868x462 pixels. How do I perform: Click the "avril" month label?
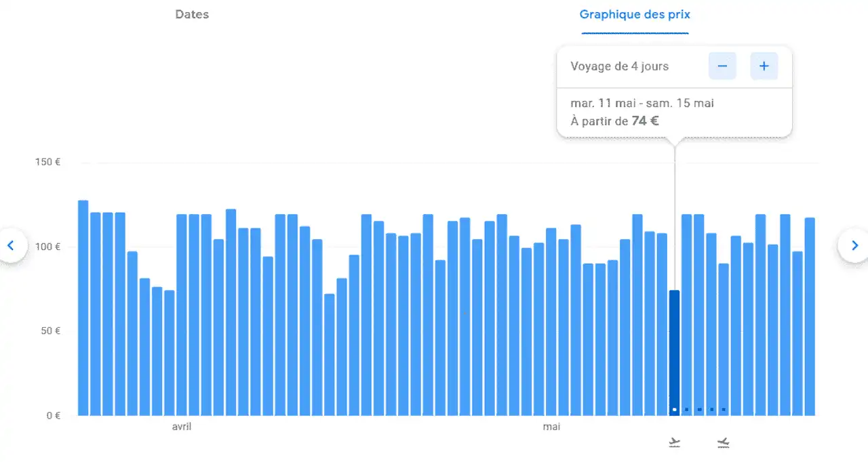coord(182,427)
